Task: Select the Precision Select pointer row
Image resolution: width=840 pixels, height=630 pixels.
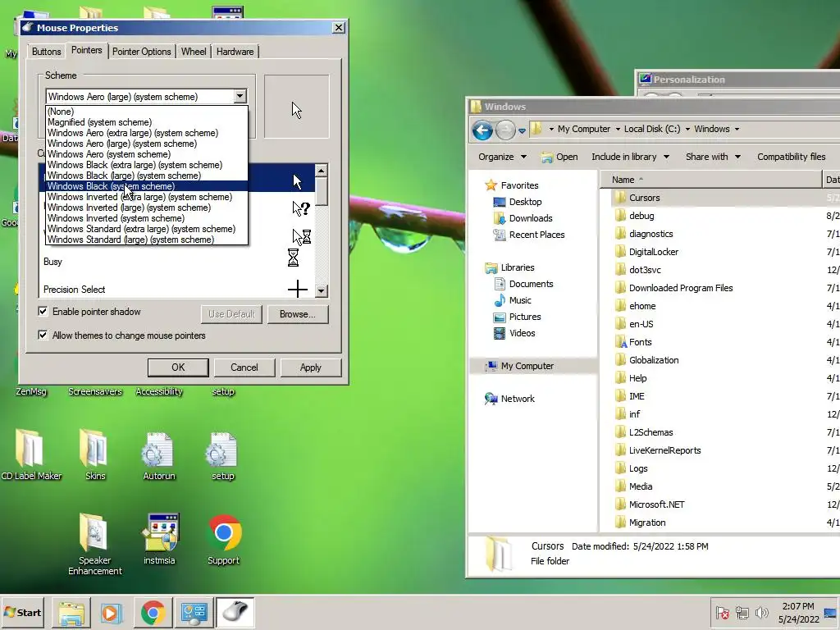Action: point(177,290)
